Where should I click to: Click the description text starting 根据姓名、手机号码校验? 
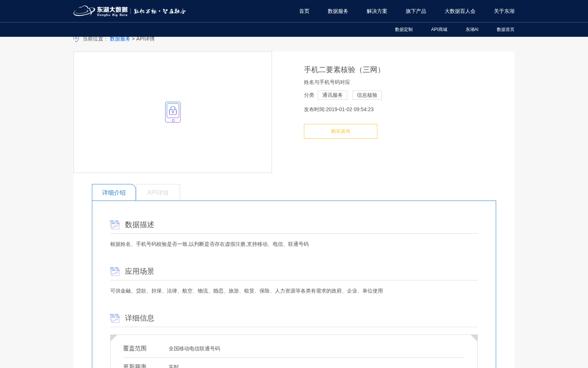click(x=209, y=244)
